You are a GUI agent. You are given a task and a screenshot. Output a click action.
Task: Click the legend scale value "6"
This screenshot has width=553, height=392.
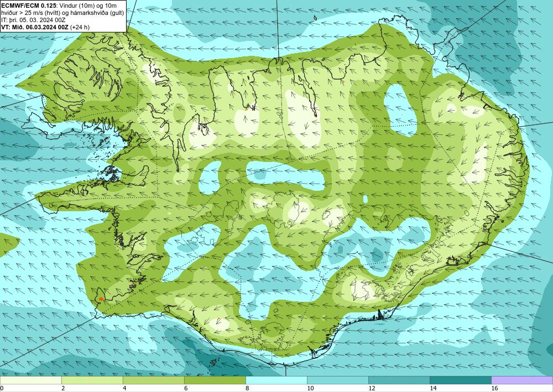tap(186, 388)
